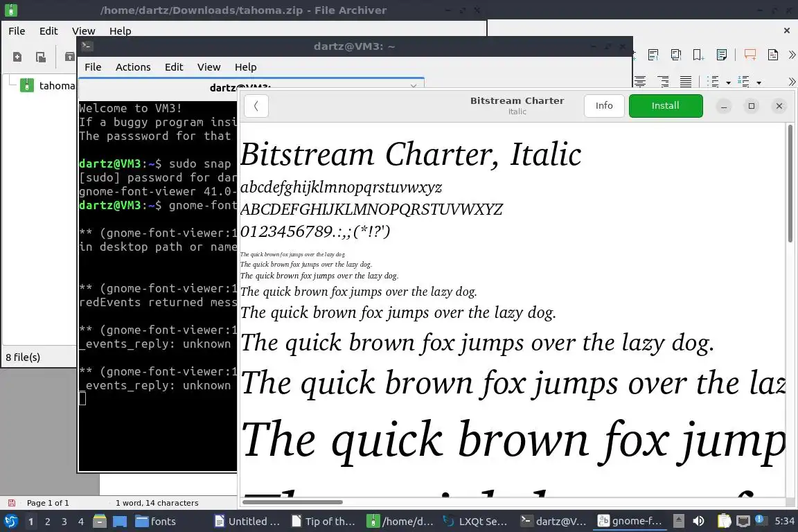
Task: Click the Writer document close X button
Action: tap(787, 31)
